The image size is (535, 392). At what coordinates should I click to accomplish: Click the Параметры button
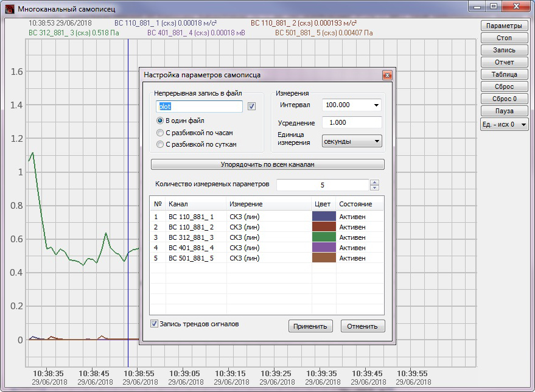(504, 26)
